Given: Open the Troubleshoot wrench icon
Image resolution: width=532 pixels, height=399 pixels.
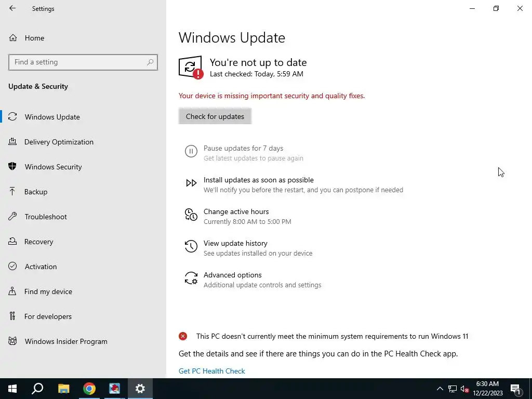Looking at the screenshot, I should tap(12, 216).
